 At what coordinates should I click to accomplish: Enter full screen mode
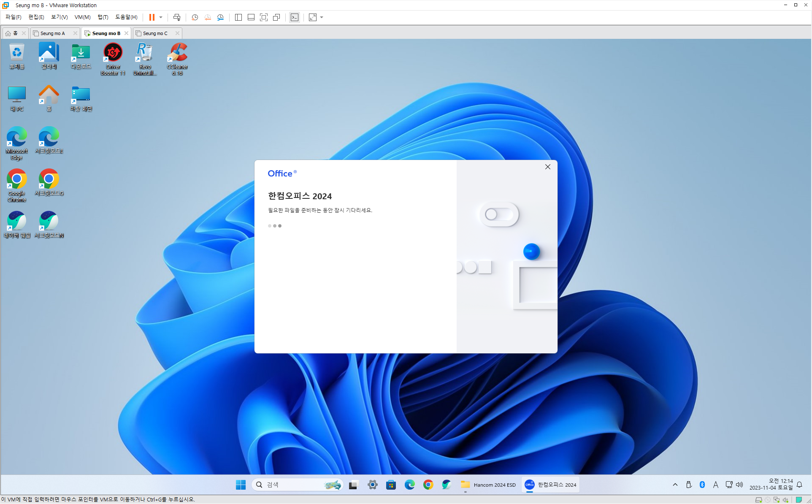(x=264, y=17)
